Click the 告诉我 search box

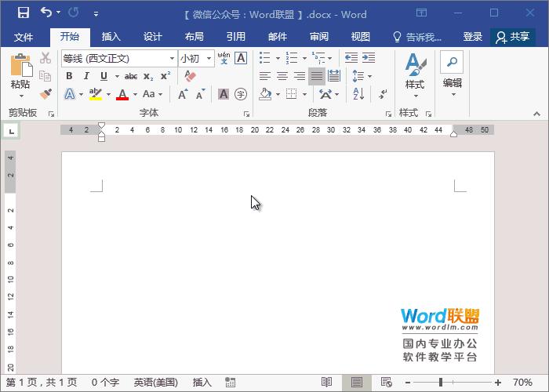417,37
